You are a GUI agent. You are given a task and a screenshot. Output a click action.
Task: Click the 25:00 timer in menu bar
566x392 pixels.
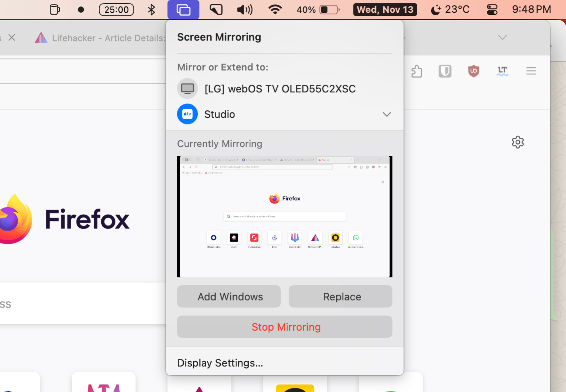[x=116, y=10]
